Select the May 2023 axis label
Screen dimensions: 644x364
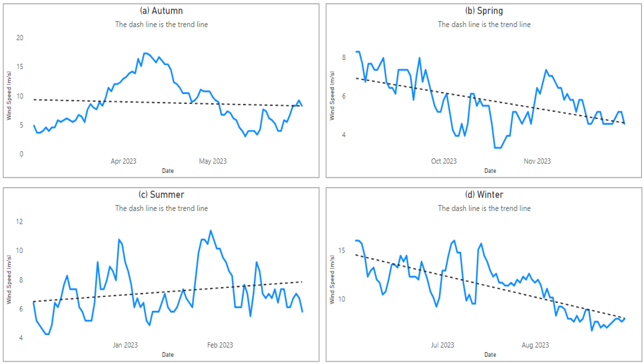tap(213, 161)
